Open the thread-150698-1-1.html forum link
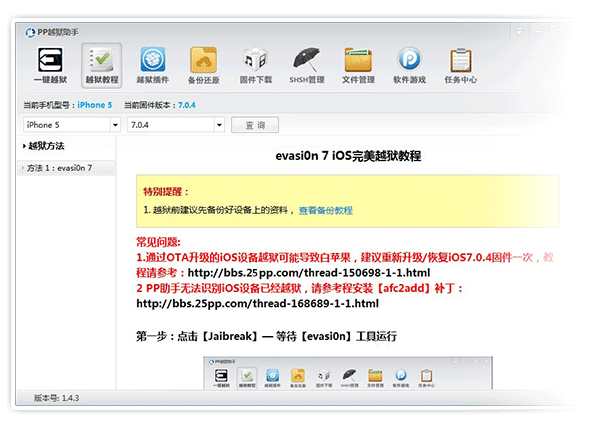Viewport: 590px width, 428px height. (309, 273)
